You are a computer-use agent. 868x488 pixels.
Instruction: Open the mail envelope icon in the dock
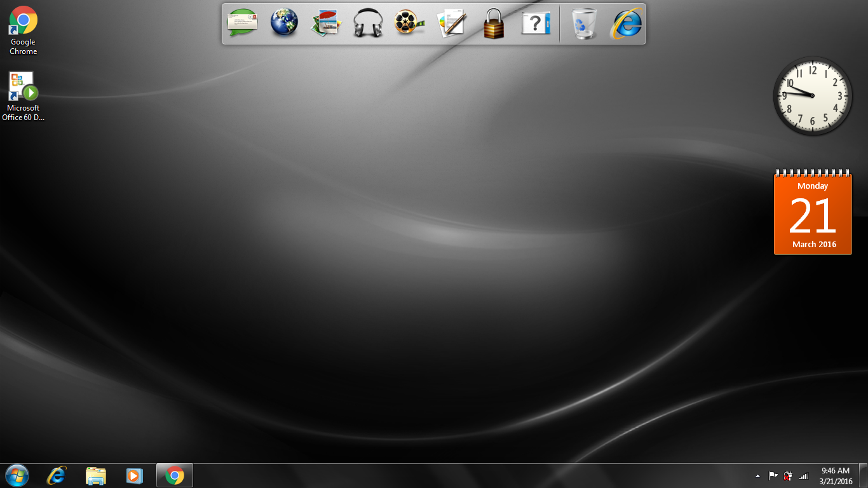[243, 24]
